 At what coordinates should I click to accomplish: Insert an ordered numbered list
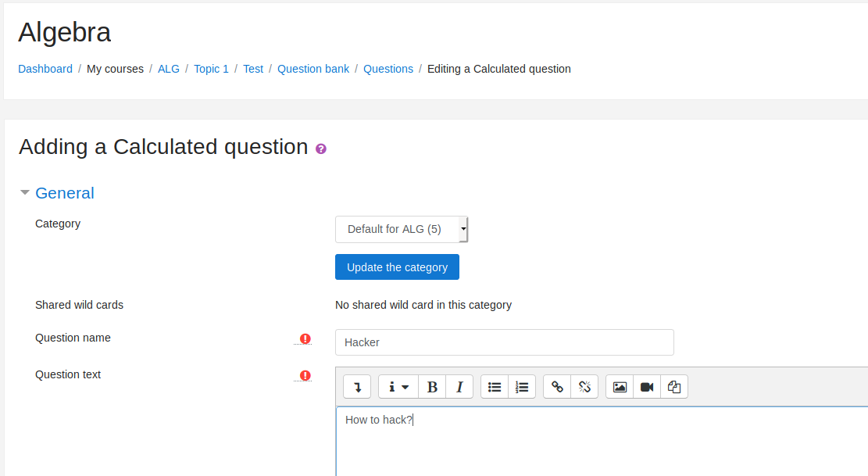pos(522,387)
